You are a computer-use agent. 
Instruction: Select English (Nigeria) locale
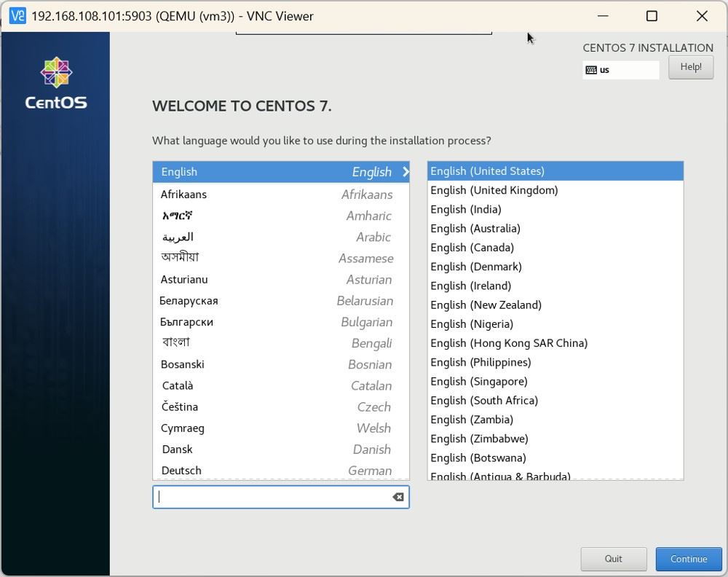[555, 323]
